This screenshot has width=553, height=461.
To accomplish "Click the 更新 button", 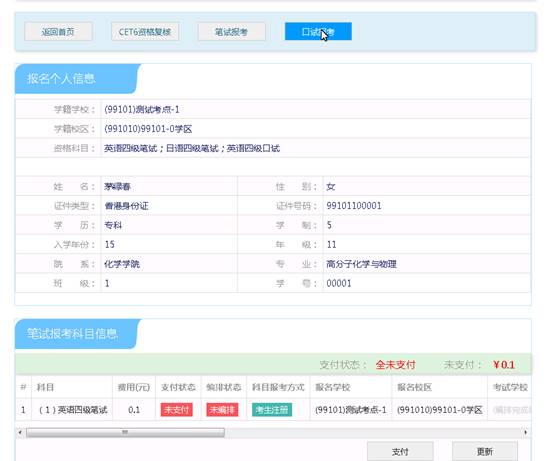I will (x=485, y=451).
